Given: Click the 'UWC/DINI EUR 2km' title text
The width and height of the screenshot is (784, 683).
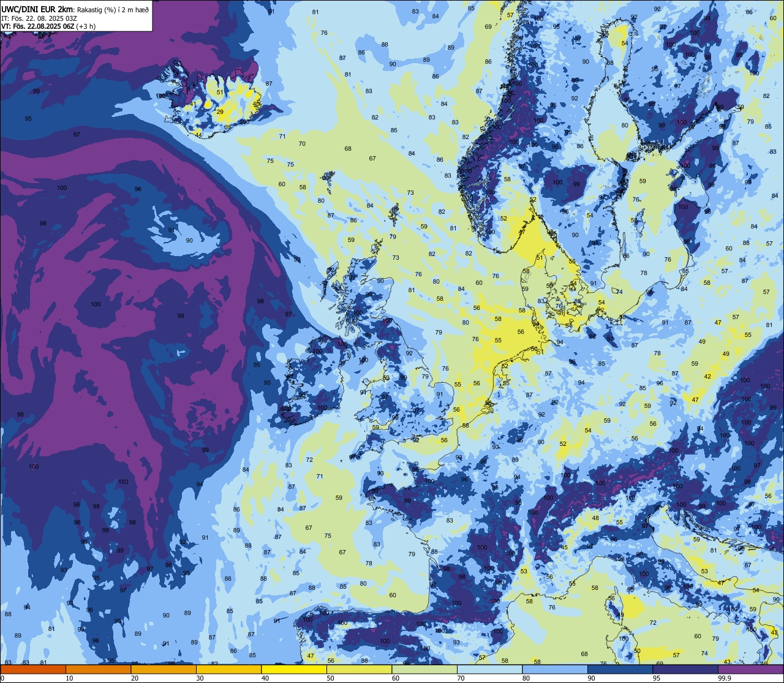Looking at the screenshot, I should [x=37, y=9].
